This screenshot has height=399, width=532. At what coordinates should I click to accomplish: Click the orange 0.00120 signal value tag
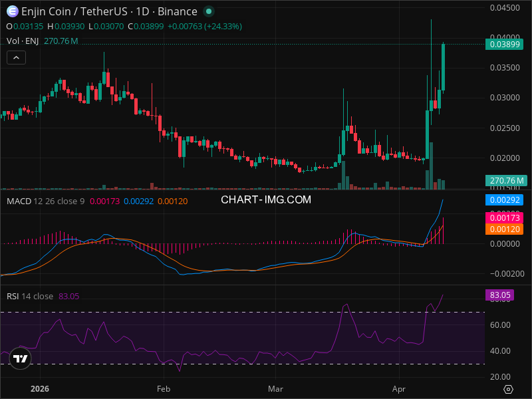tap(504, 229)
